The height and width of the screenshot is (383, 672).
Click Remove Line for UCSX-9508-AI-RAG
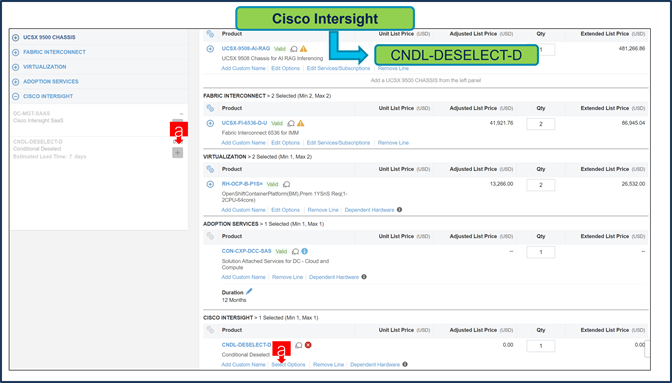(393, 69)
